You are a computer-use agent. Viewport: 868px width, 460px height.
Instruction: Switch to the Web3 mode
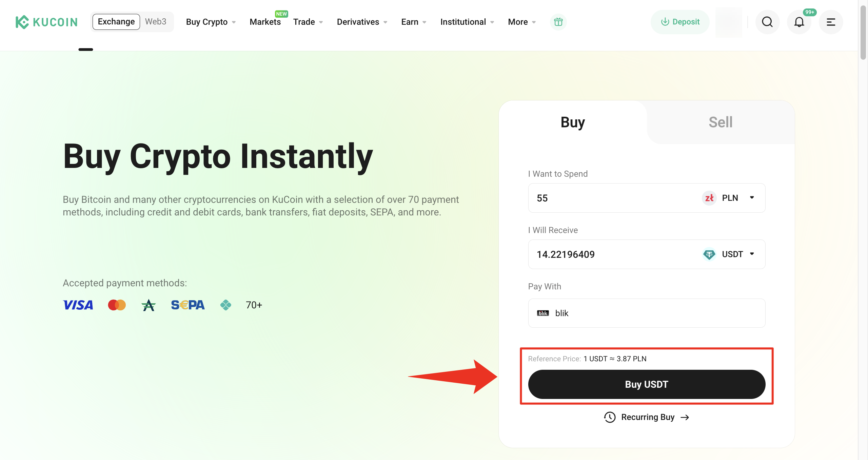(x=156, y=21)
